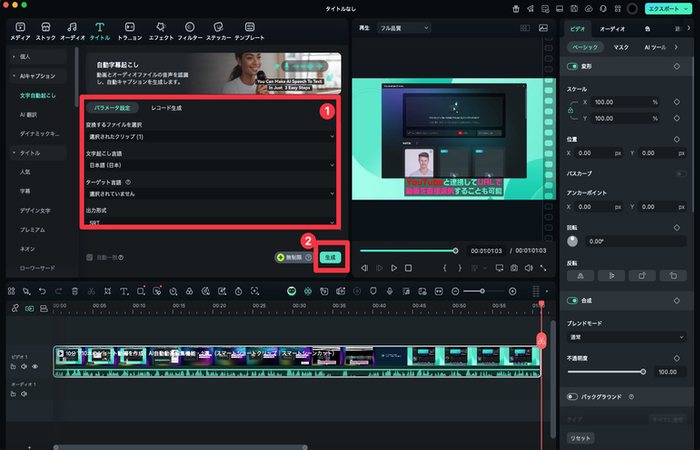Click the undo arrow in timeline toolbar
This screenshot has height=450, width=700.
tap(41, 290)
